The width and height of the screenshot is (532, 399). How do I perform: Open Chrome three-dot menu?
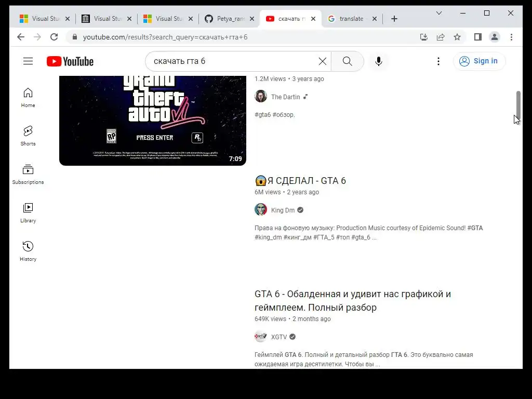click(511, 37)
